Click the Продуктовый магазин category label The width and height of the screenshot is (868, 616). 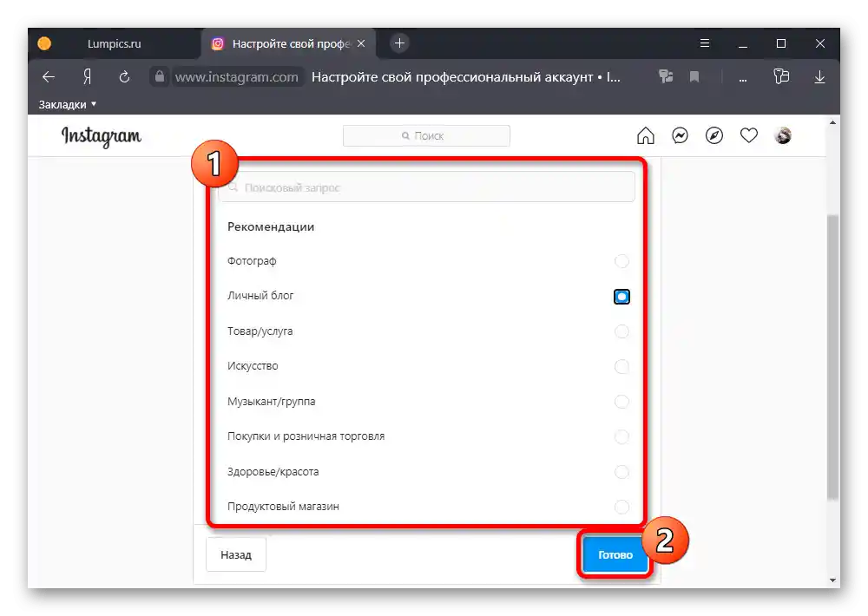click(283, 507)
